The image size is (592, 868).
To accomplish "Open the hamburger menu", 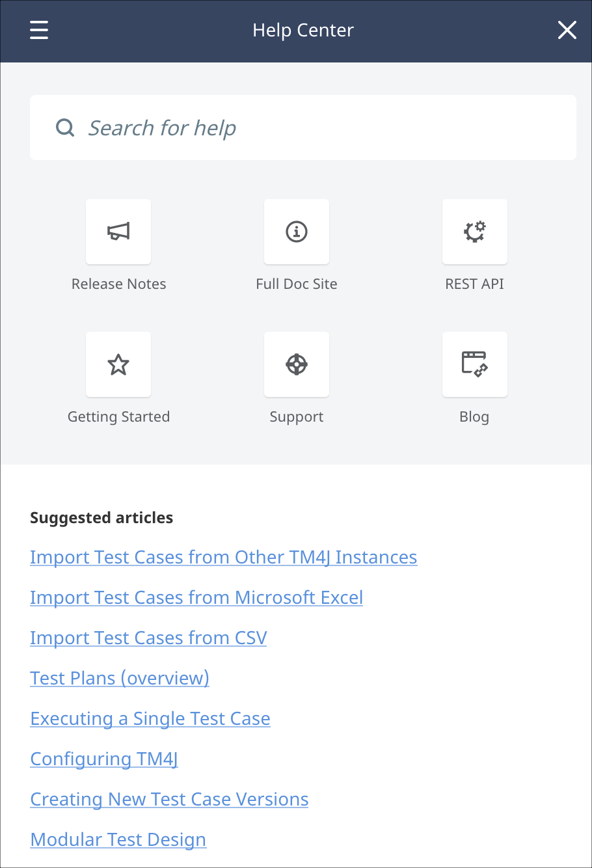I will coord(39,30).
